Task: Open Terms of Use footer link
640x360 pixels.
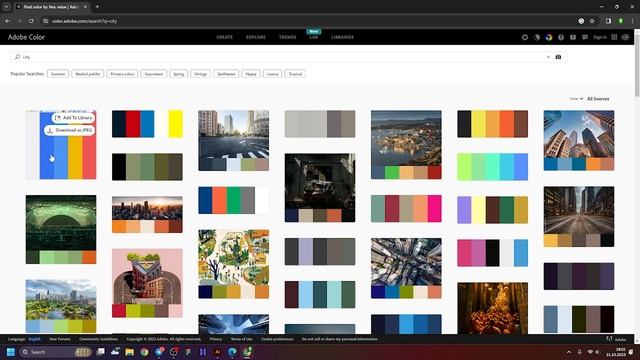Action: [242, 339]
